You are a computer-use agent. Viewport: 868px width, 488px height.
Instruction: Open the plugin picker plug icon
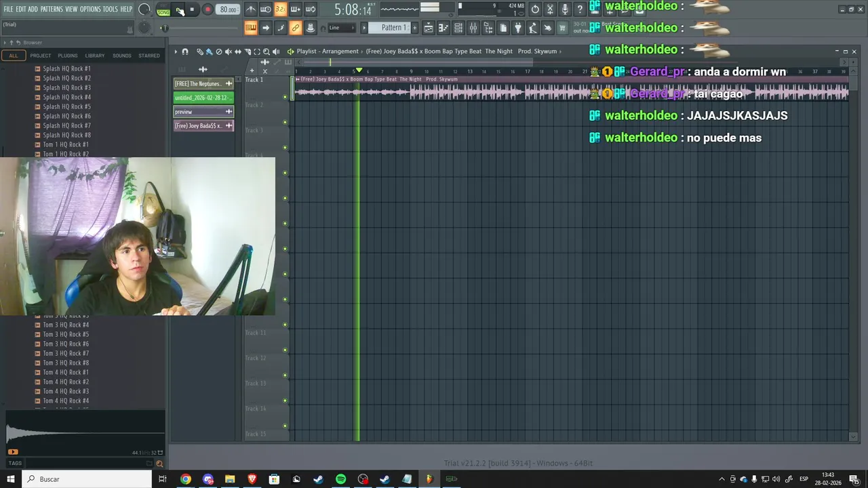coord(518,28)
